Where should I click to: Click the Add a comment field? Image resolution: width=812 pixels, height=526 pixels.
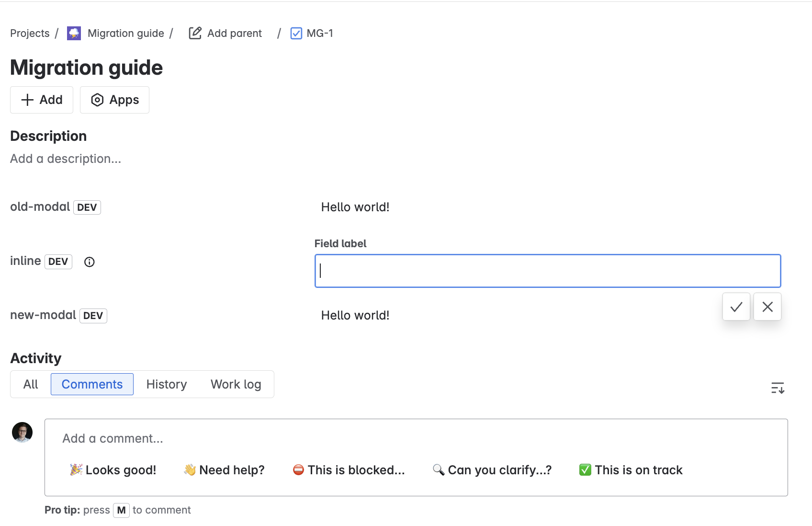pos(192,438)
